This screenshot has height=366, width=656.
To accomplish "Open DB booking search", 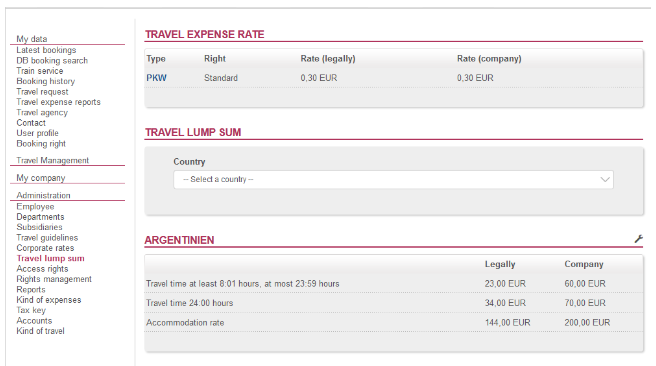I will pos(52,60).
